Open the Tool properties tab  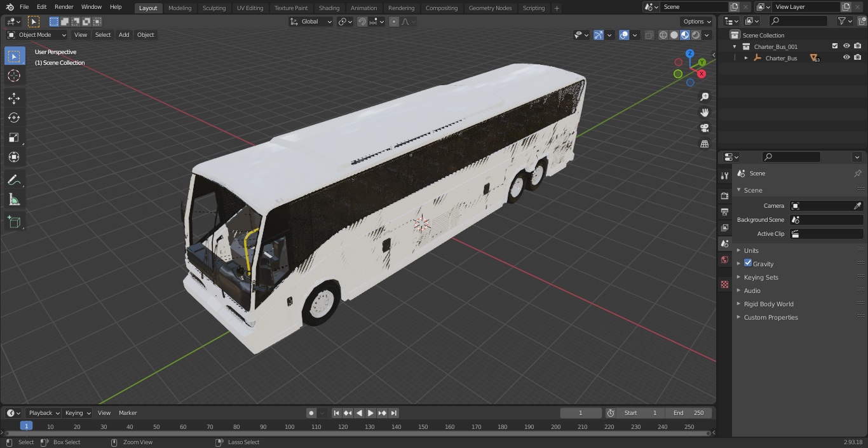tap(724, 175)
